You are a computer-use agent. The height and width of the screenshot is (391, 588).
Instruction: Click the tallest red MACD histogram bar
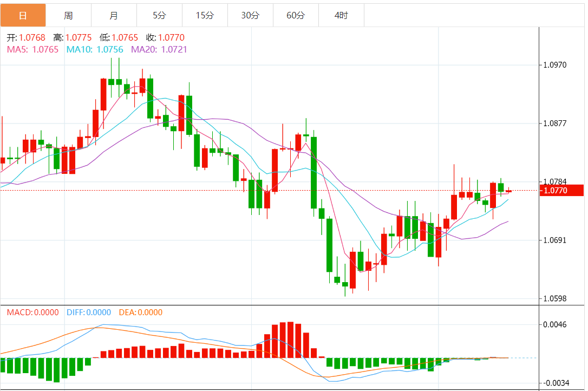point(290,340)
